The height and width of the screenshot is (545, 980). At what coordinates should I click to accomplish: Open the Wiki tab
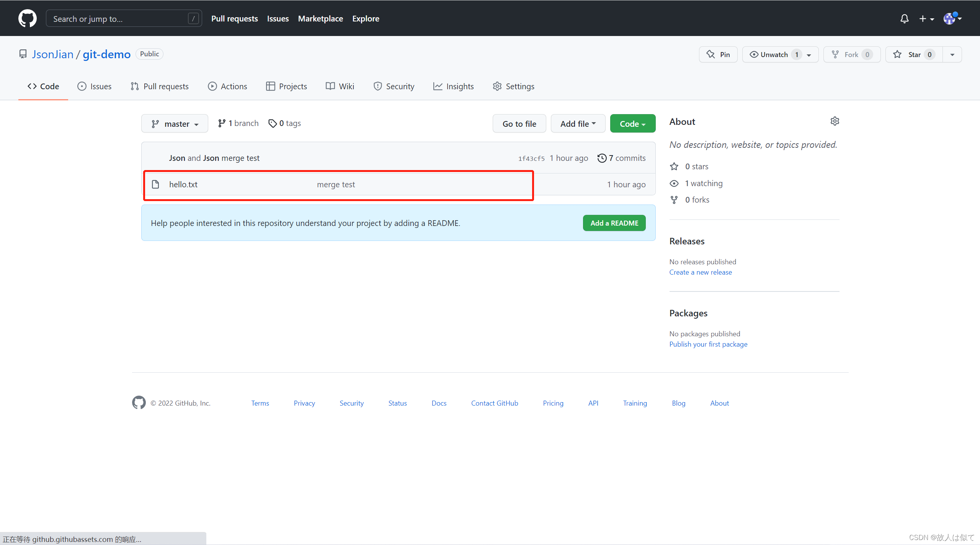click(x=340, y=86)
